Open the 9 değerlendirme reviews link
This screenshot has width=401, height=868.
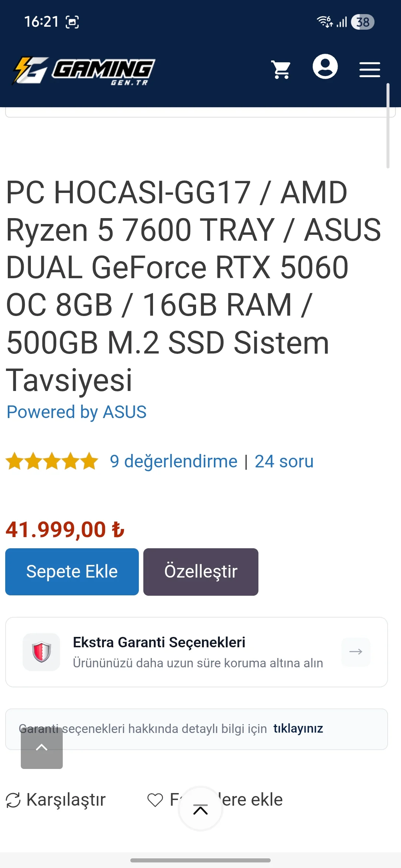click(x=173, y=461)
